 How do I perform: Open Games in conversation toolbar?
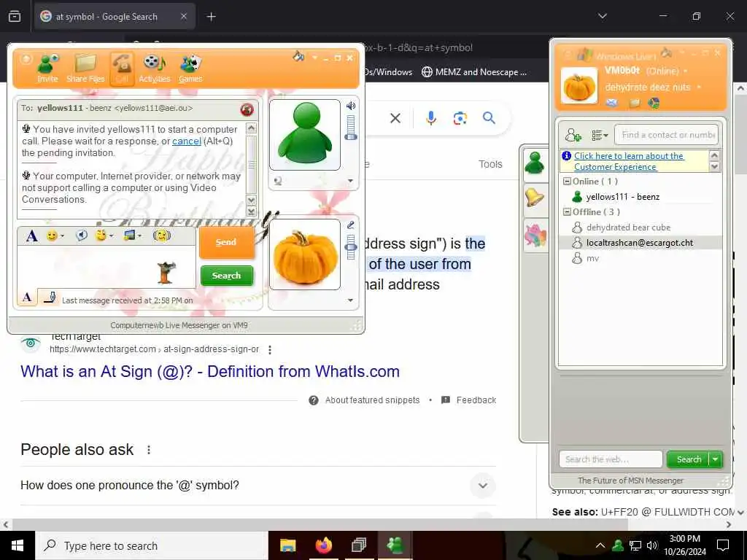point(190,69)
